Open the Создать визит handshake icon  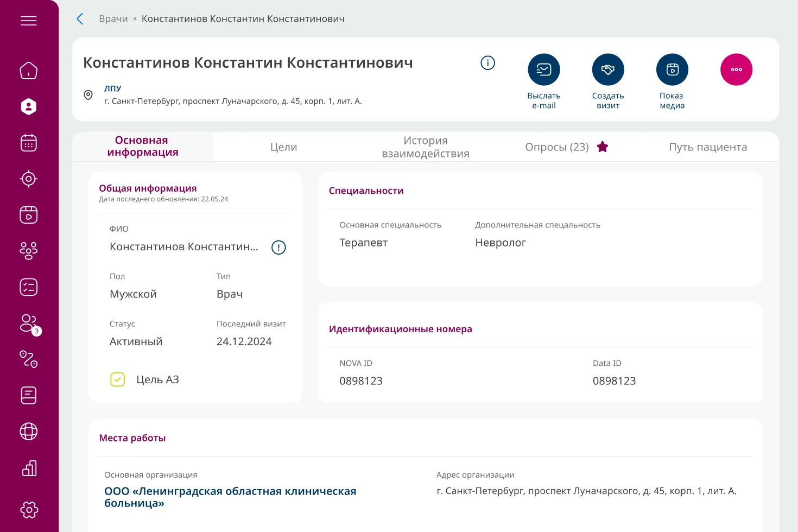point(608,69)
